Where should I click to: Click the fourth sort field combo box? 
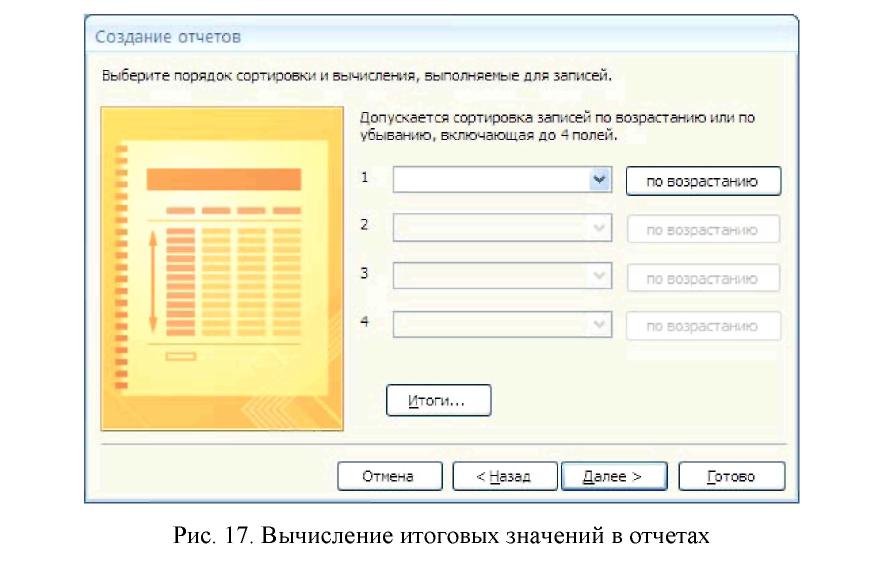(x=502, y=324)
